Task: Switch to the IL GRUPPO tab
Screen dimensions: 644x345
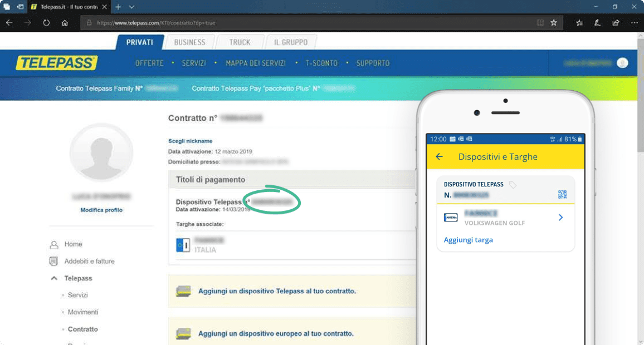Action: pyautogui.click(x=290, y=42)
